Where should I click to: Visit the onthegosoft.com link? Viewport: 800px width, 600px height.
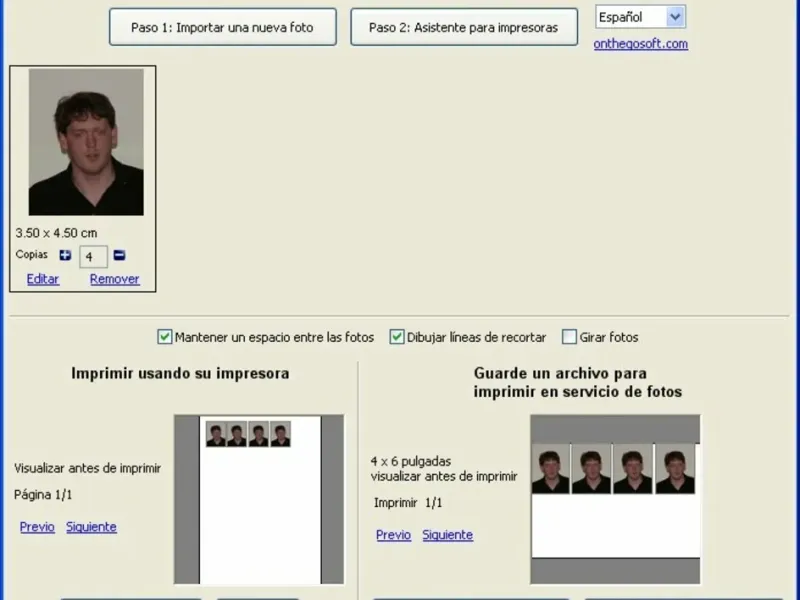click(640, 44)
